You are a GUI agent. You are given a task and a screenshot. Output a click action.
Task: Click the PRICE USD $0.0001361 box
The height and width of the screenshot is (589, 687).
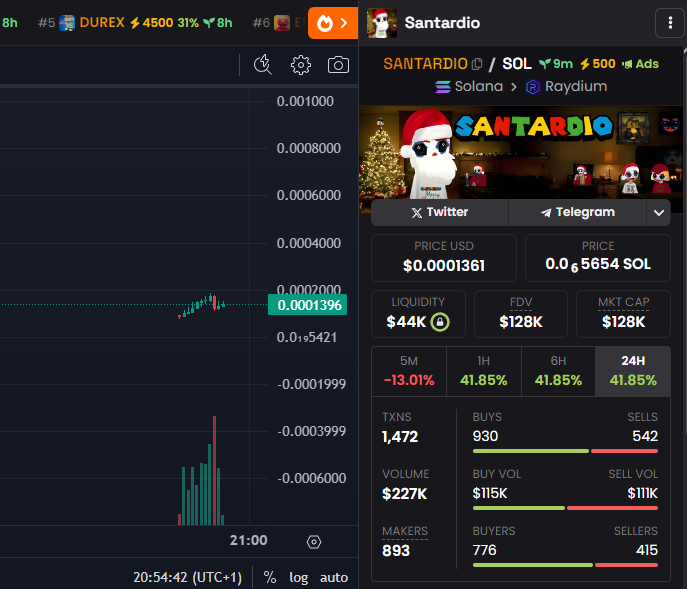tap(444, 258)
